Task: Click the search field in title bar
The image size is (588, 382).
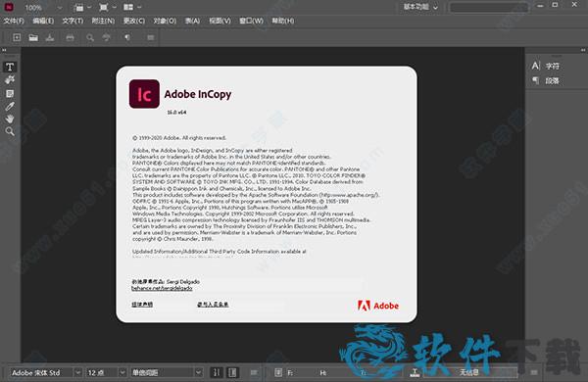Action: click(x=489, y=7)
